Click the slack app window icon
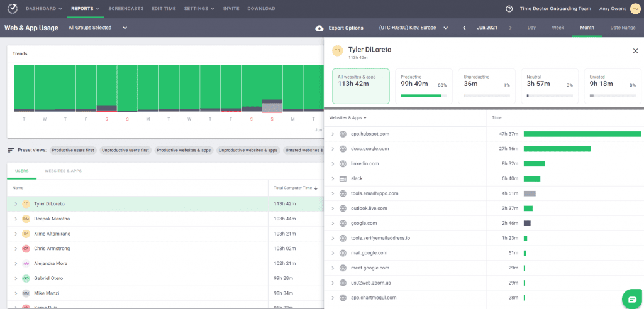 pos(343,178)
